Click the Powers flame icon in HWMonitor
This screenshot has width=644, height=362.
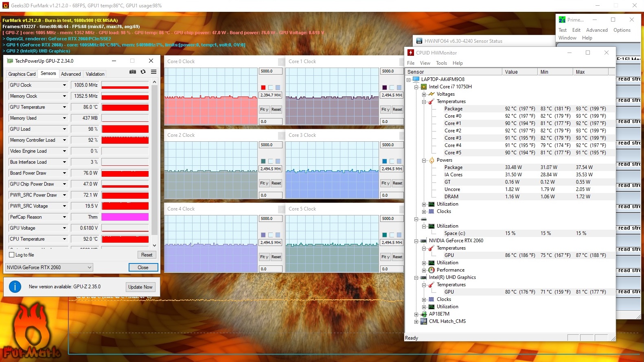(x=432, y=160)
